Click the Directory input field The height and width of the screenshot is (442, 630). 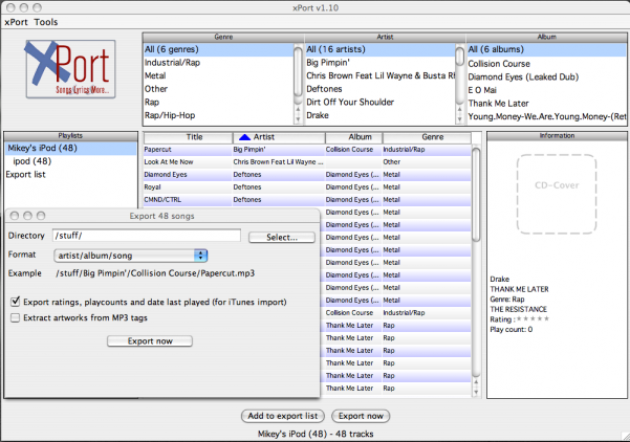[x=147, y=235]
